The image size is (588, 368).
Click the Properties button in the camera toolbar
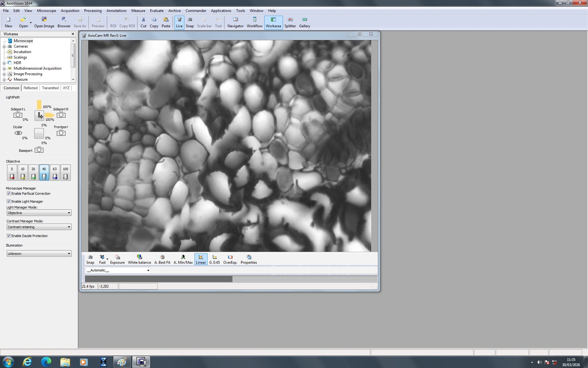click(x=248, y=259)
